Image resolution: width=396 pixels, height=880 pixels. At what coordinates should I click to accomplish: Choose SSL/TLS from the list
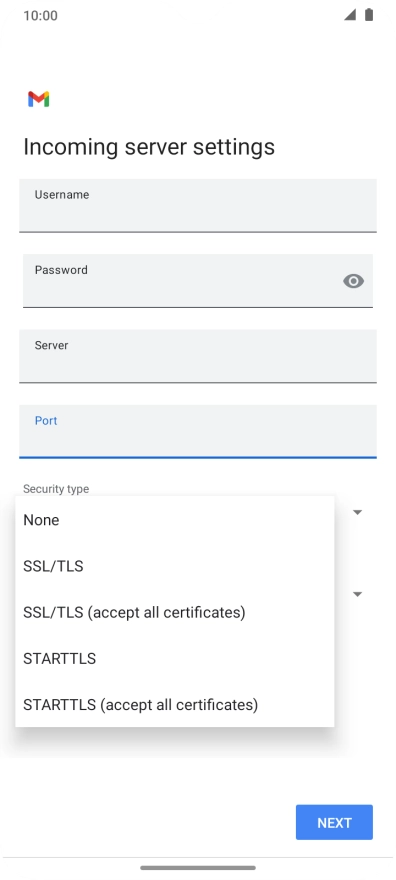pyautogui.click(x=174, y=566)
